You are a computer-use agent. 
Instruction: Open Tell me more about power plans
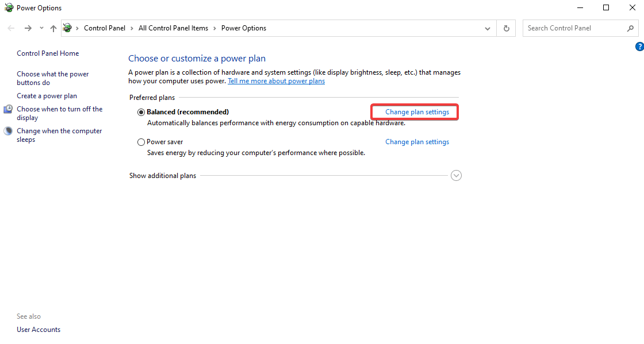276,80
